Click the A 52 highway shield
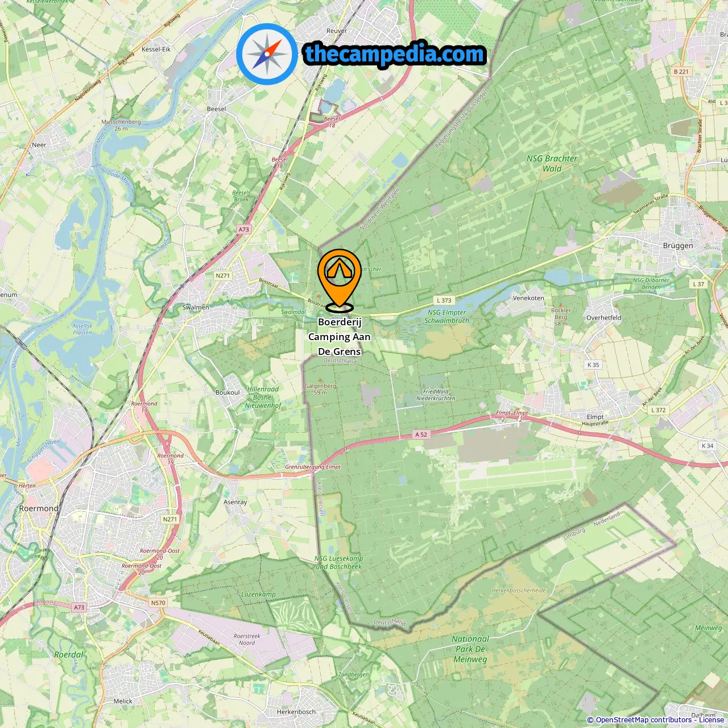 [x=421, y=435]
